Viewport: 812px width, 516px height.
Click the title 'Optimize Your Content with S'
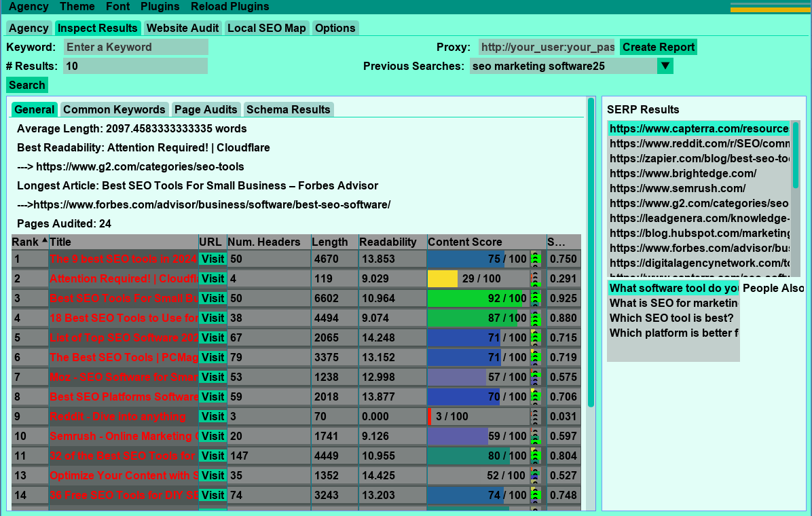click(x=124, y=475)
